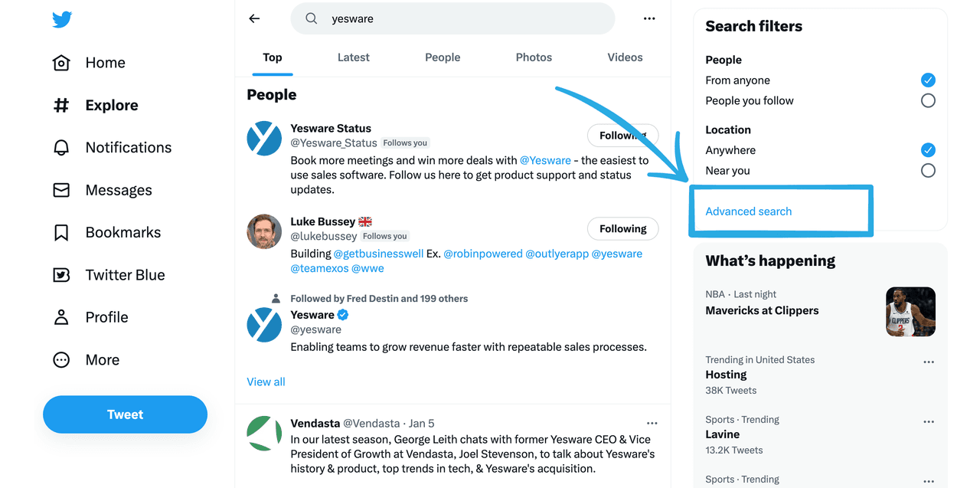Click the Advanced search link

point(748,211)
